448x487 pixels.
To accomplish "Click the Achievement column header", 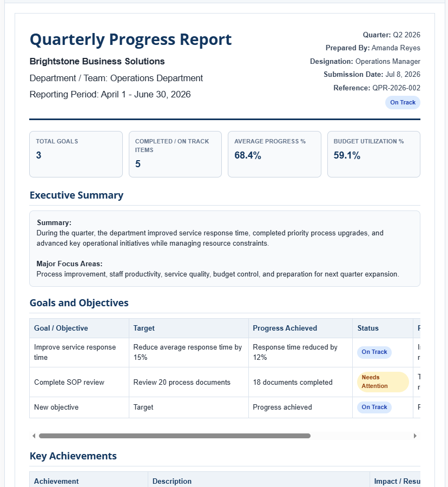I will click(89, 480).
